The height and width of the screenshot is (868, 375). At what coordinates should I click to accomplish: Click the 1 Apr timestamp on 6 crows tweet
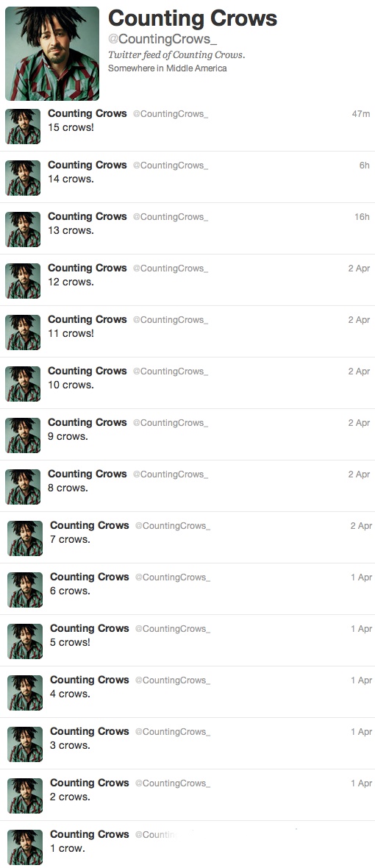(x=361, y=577)
